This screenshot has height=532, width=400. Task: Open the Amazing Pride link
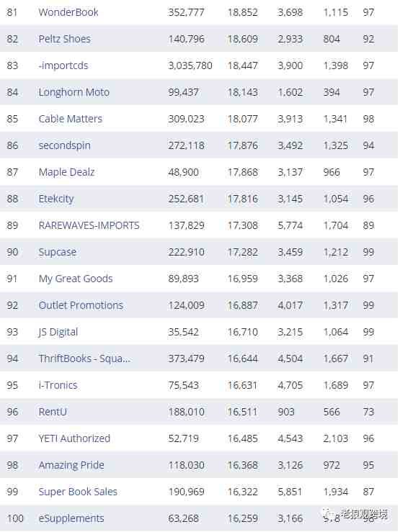click(71, 465)
